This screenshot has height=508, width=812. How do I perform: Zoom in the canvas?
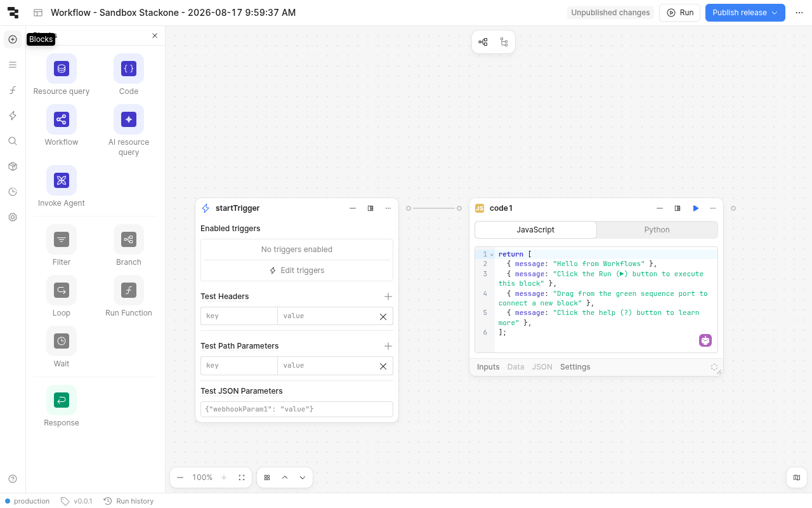224,478
